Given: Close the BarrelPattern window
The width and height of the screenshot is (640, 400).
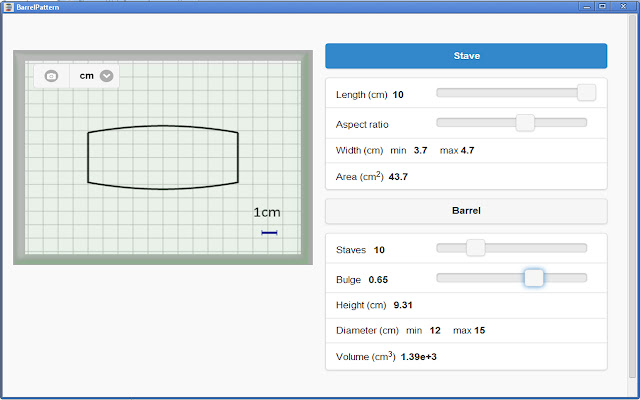Looking at the screenshot, I should tap(624, 6).
